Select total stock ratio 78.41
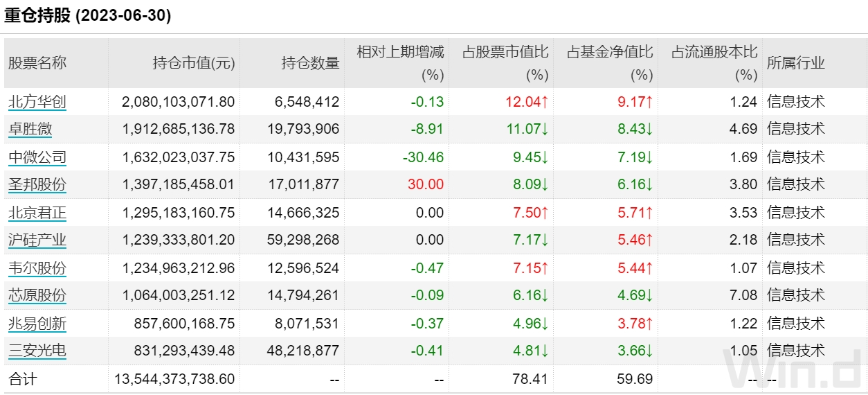Viewport: 868px width, 395px height. pyautogui.click(x=531, y=379)
